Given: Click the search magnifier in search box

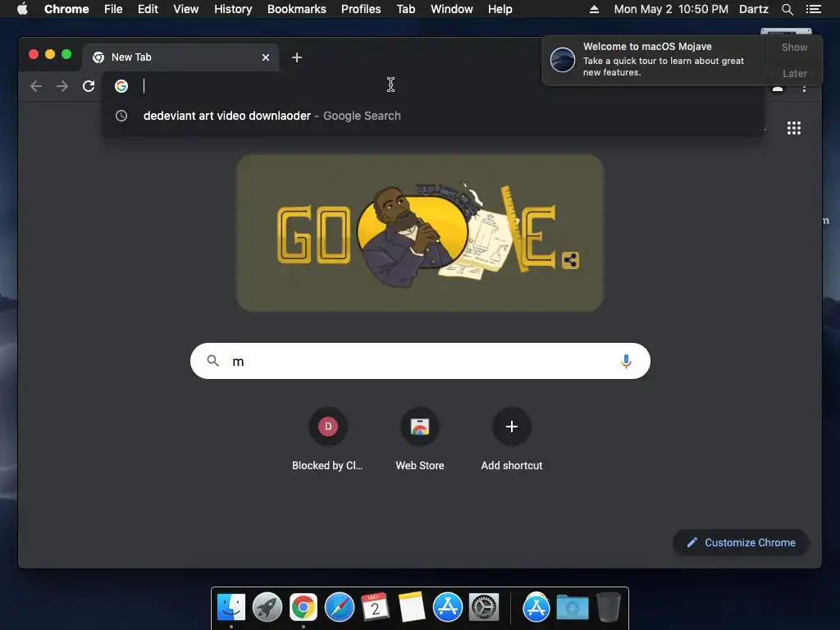Looking at the screenshot, I should click(x=212, y=361).
